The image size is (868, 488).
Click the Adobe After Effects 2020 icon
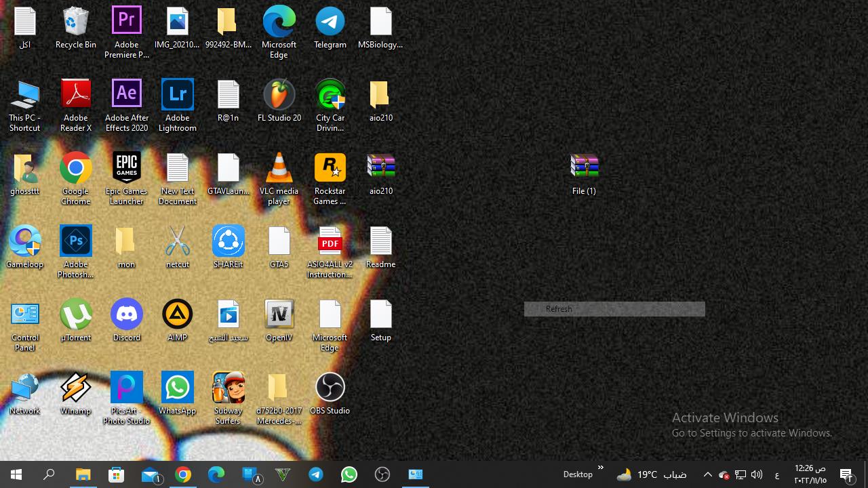127,97
